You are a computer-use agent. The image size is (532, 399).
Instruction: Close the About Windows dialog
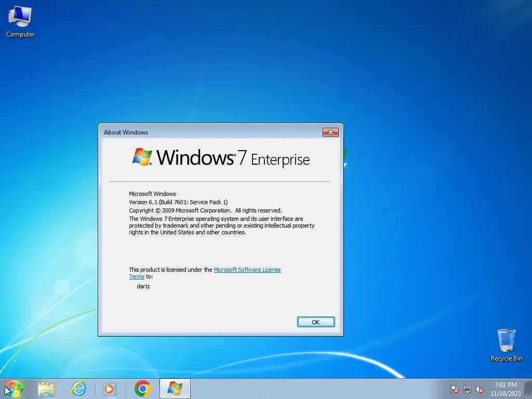(330, 132)
